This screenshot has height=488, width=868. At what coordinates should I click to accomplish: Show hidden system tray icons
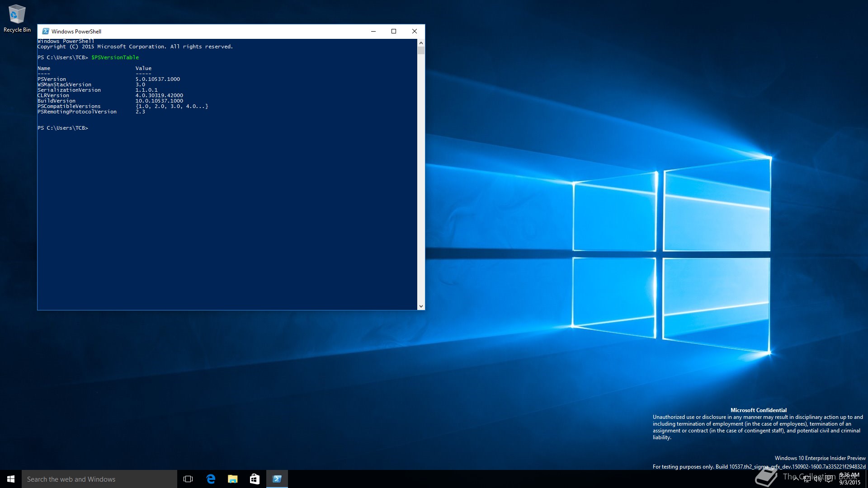tap(796, 479)
